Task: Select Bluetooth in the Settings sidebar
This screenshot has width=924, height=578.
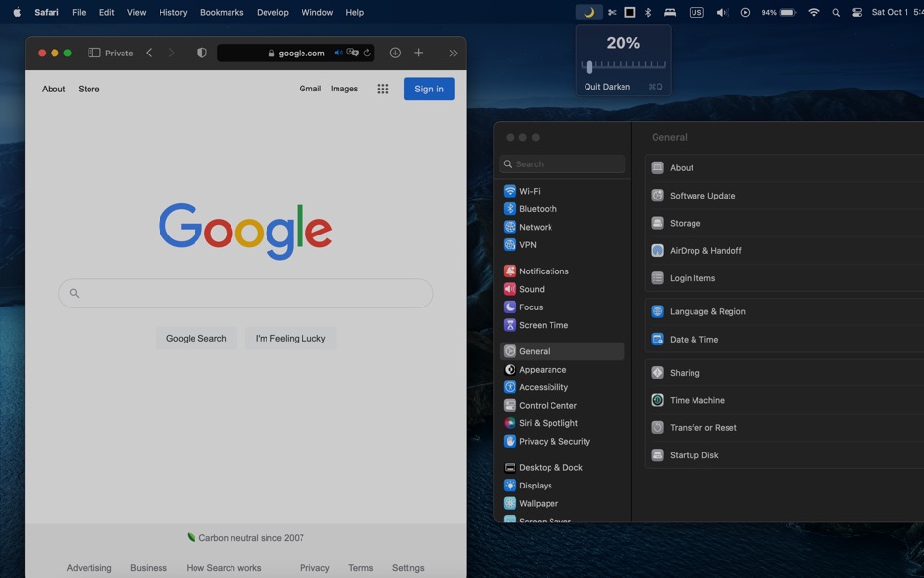Action: coord(561,209)
